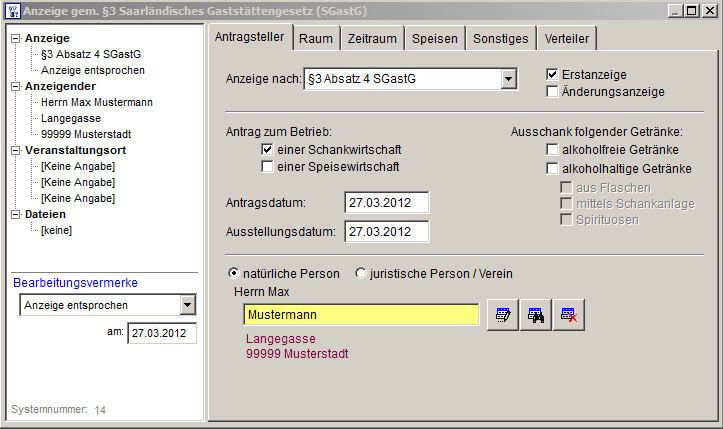723x429 pixels.
Task: Enable the Änderungsanzeige checkbox
Action: click(x=552, y=92)
